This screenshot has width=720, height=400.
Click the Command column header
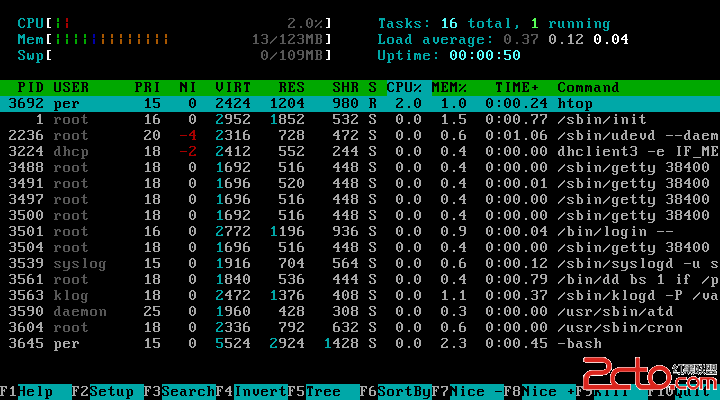[588, 87]
